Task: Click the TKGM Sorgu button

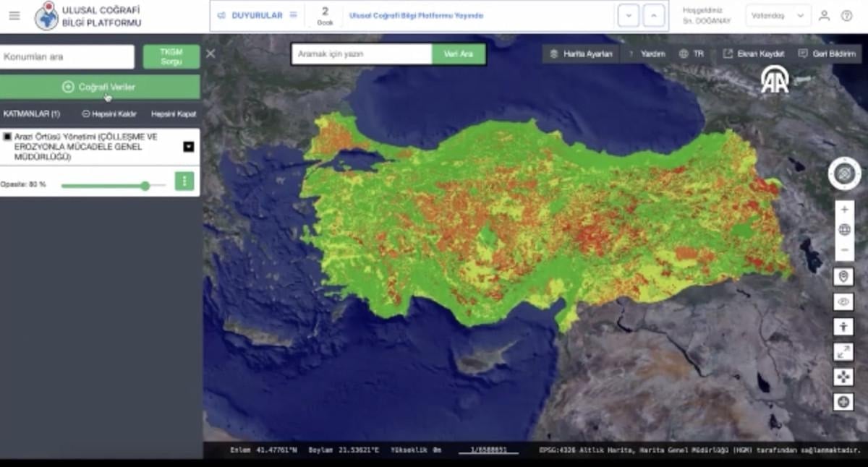Action: tap(171, 57)
